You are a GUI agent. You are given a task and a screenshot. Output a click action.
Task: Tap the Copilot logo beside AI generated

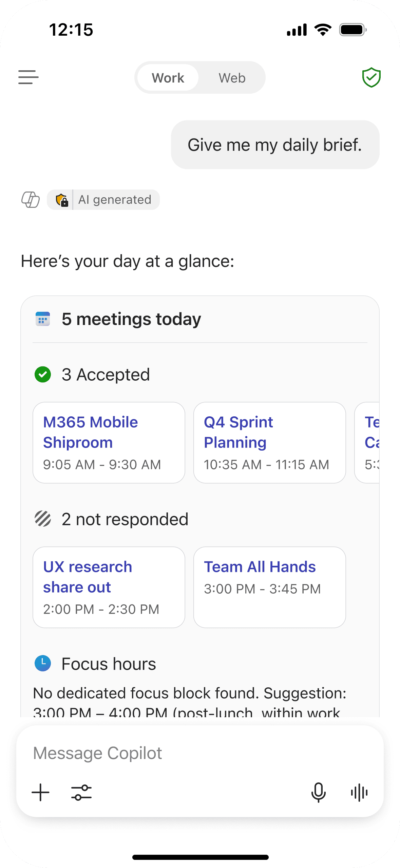point(31,200)
